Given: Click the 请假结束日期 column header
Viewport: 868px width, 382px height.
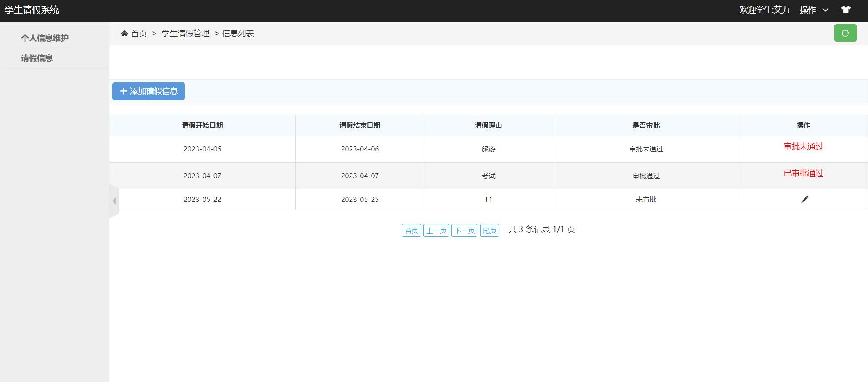Looking at the screenshot, I should (x=360, y=126).
